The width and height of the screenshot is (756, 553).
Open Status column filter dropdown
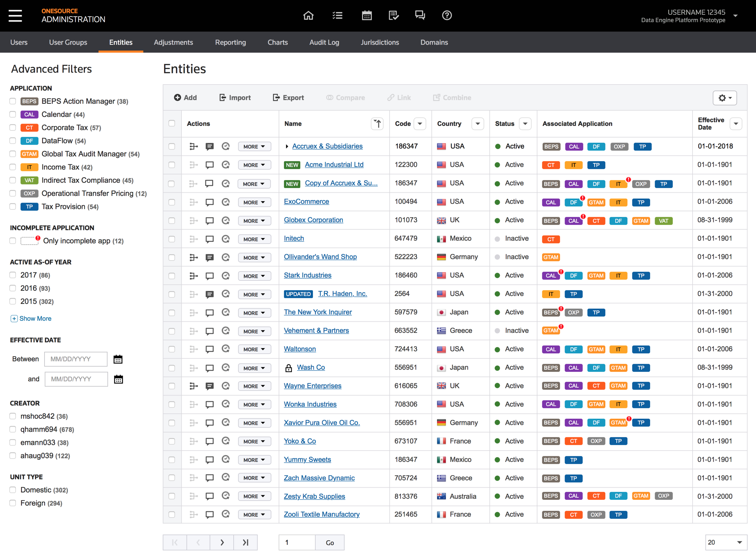(x=525, y=124)
